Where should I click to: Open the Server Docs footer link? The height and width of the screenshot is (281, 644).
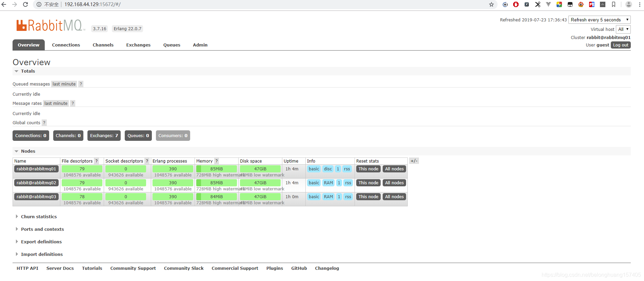(x=60, y=268)
